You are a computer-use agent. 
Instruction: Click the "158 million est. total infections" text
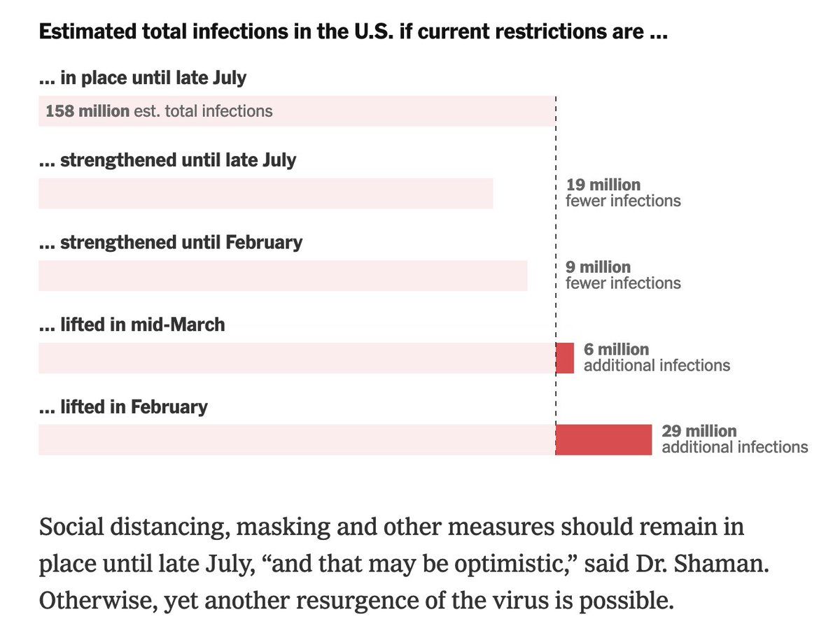[159, 111]
